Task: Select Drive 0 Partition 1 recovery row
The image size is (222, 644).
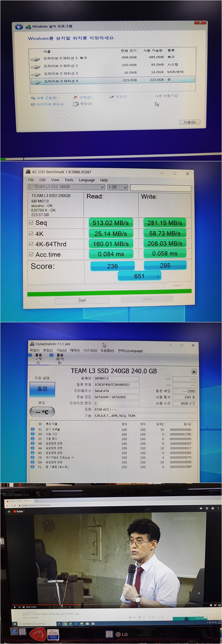Action: [112, 58]
